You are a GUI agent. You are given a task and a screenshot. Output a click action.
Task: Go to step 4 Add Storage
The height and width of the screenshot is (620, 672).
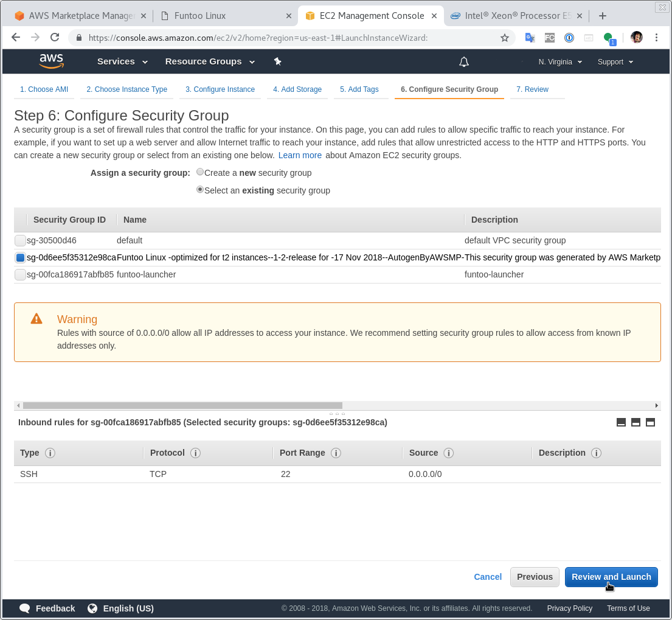(x=297, y=89)
